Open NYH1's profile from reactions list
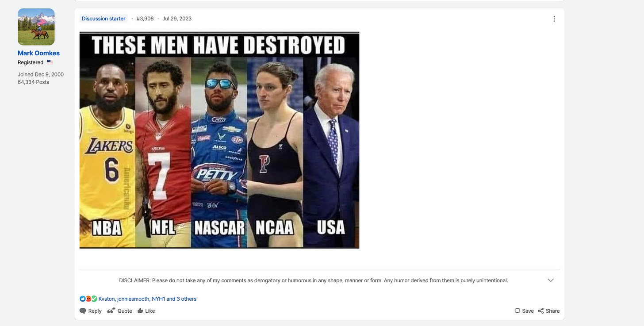 158,299
